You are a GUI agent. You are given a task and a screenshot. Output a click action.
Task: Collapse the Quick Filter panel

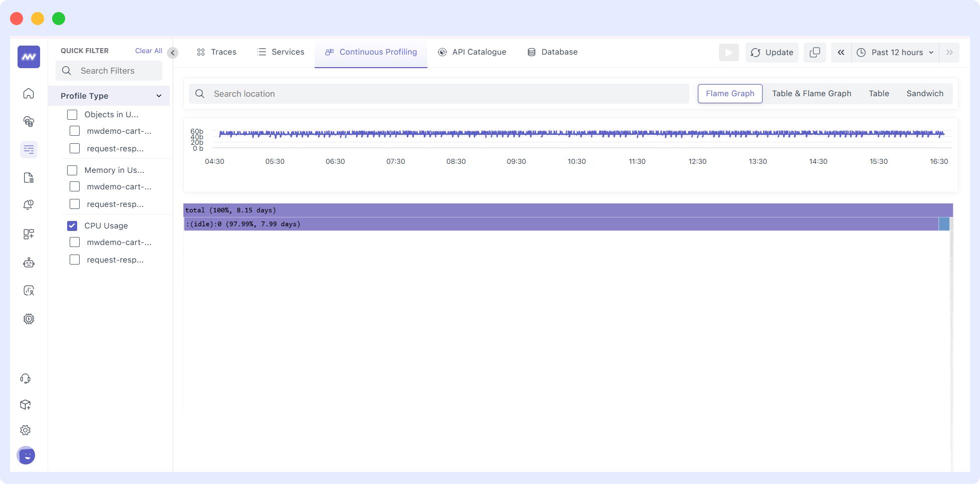coord(172,52)
